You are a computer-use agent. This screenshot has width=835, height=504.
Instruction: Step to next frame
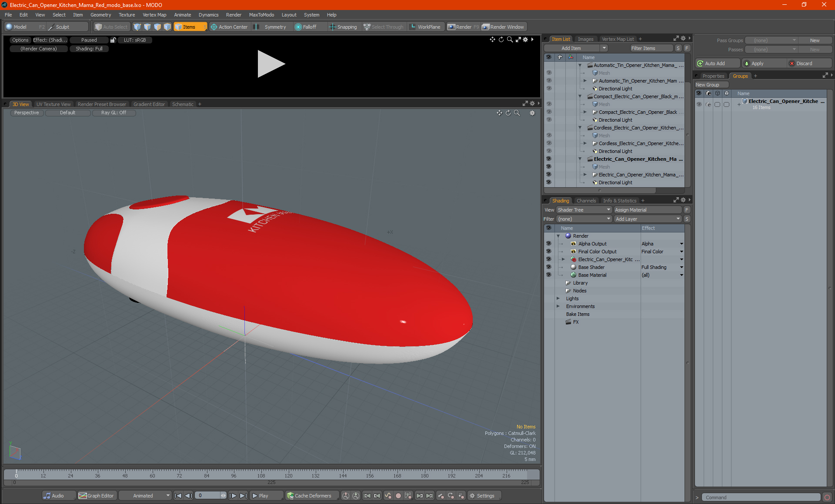pyautogui.click(x=233, y=496)
